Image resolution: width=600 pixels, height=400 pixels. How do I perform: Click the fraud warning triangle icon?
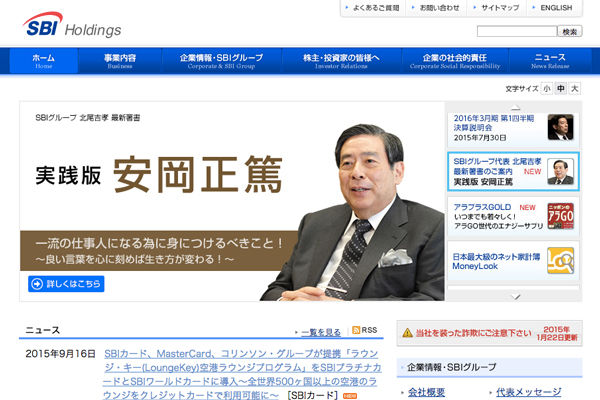point(408,333)
